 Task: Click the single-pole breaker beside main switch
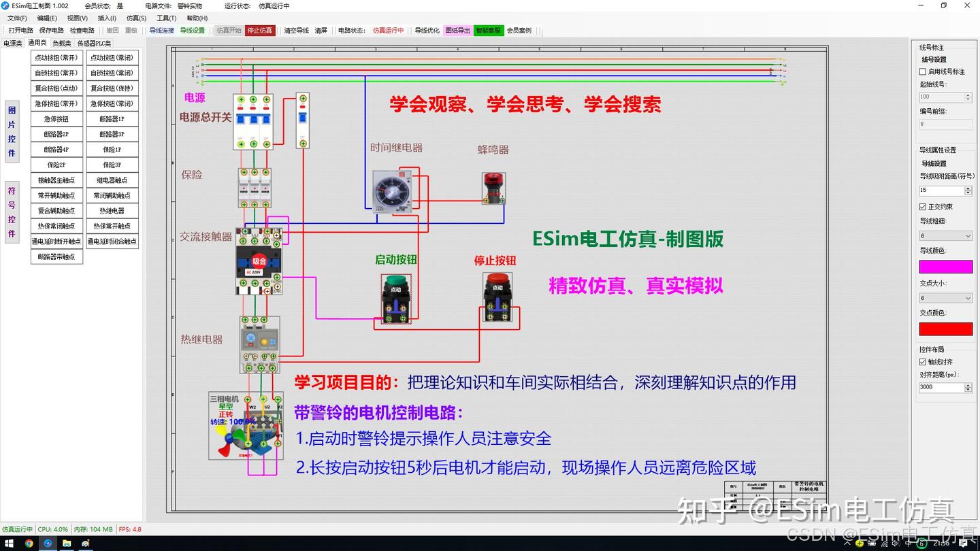click(x=303, y=121)
